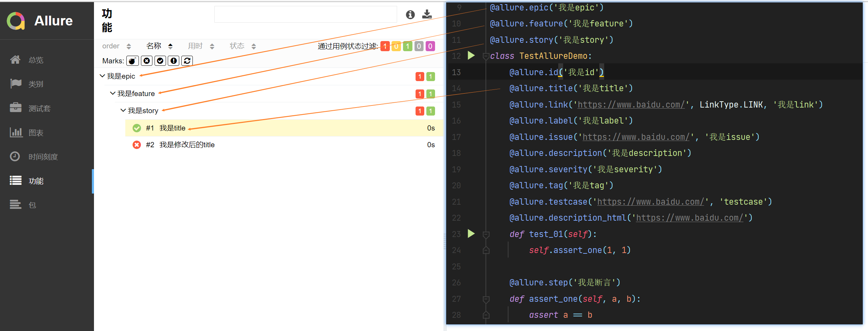Toggle the broken tests bomb mark filter
The image size is (868, 331).
(x=132, y=61)
